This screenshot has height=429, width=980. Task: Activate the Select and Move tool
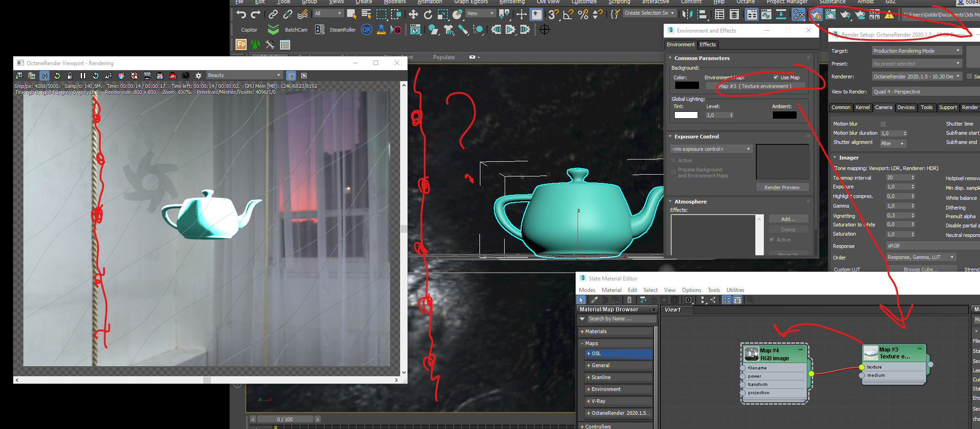click(x=413, y=14)
